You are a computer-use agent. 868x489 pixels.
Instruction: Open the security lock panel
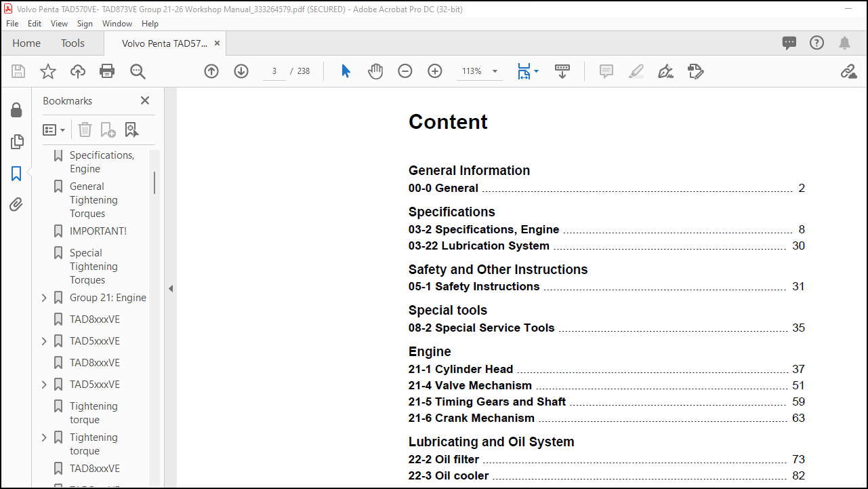click(17, 111)
